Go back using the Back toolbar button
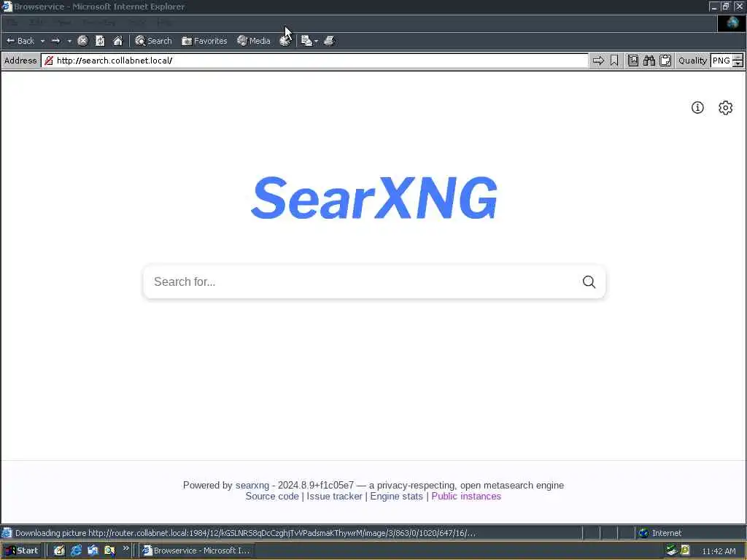 click(x=20, y=41)
